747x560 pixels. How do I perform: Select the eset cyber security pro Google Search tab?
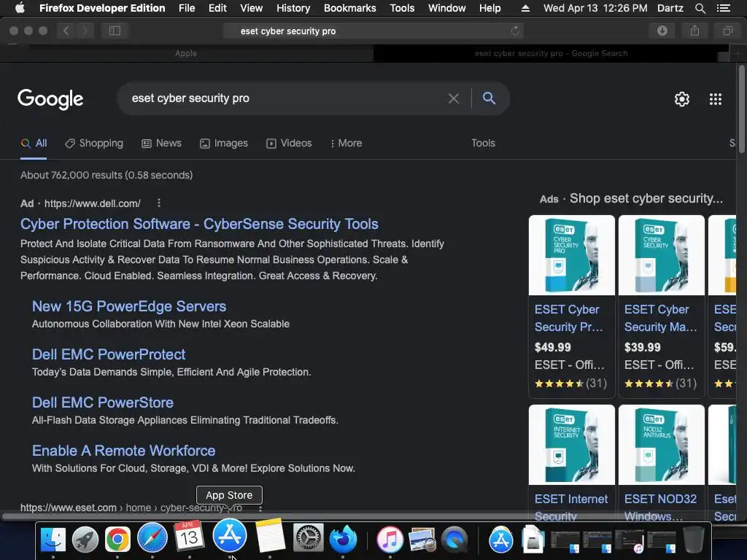551,53
